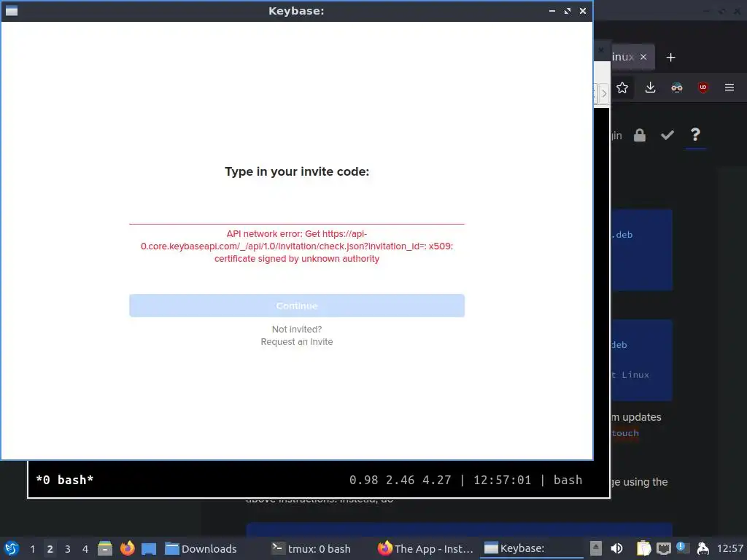The height and width of the screenshot is (560, 747).
Task: Click the Request an Invite link
Action: click(296, 342)
